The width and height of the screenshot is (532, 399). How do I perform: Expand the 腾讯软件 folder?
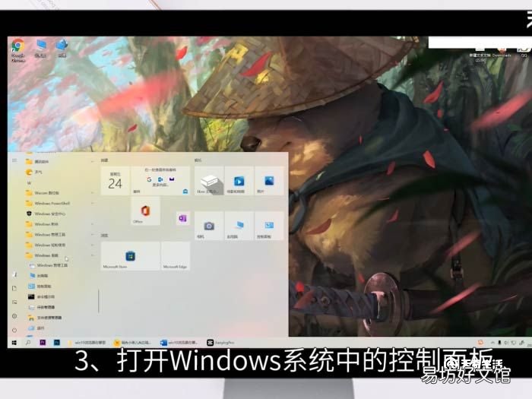coord(59,162)
